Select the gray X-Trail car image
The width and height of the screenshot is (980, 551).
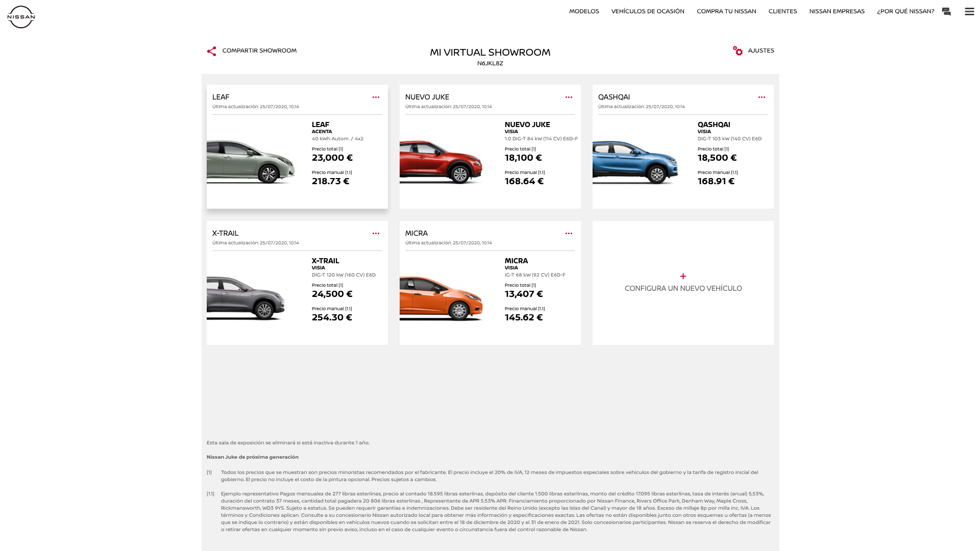(x=246, y=298)
